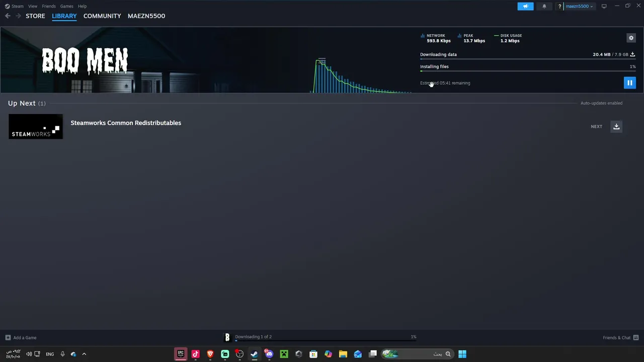Image resolution: width=644 pixels, height=362 pixels.
Task: Open the Help menu
Action: (83, 6)
